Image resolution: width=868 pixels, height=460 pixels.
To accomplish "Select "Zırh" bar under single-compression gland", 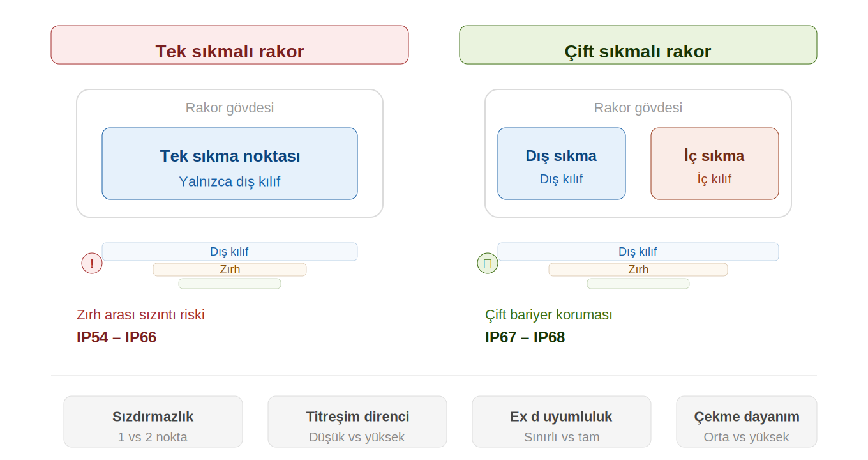I will 230,270.
